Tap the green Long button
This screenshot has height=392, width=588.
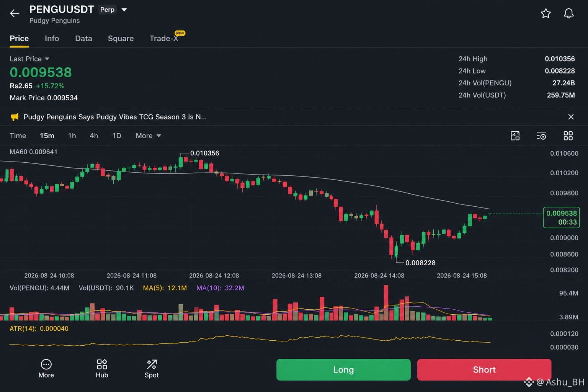click(x=343, y=369)
